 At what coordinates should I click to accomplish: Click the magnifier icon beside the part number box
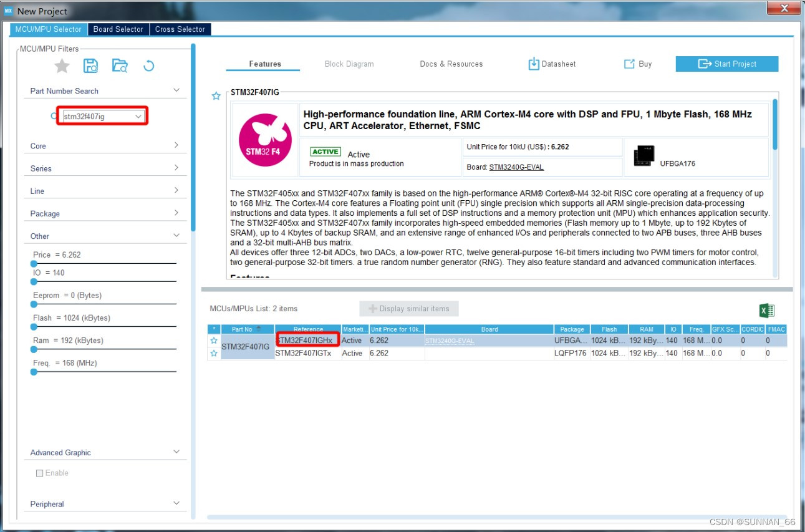point(54,116)
